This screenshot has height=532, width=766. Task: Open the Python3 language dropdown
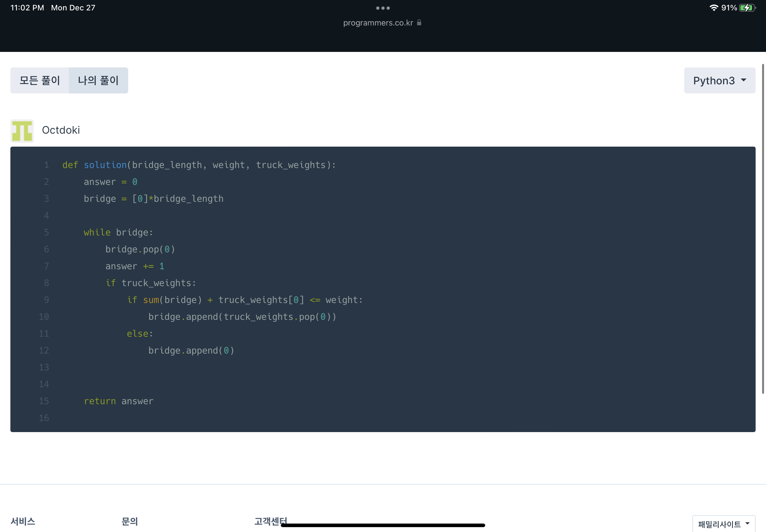(714, 80)
